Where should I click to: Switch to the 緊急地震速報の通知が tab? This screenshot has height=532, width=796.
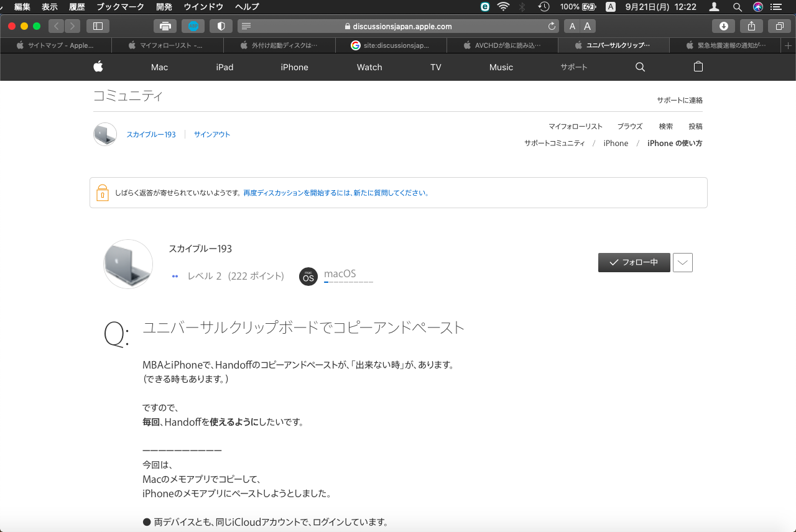click(x=726, y=45)
